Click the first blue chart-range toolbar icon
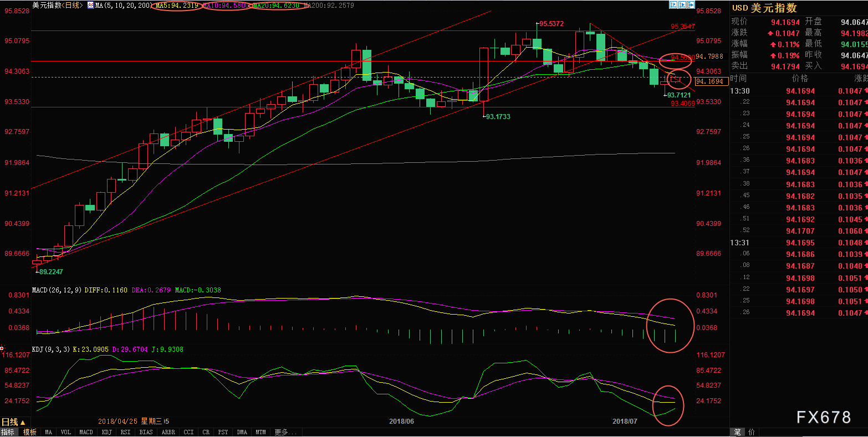 click(673, 5)
